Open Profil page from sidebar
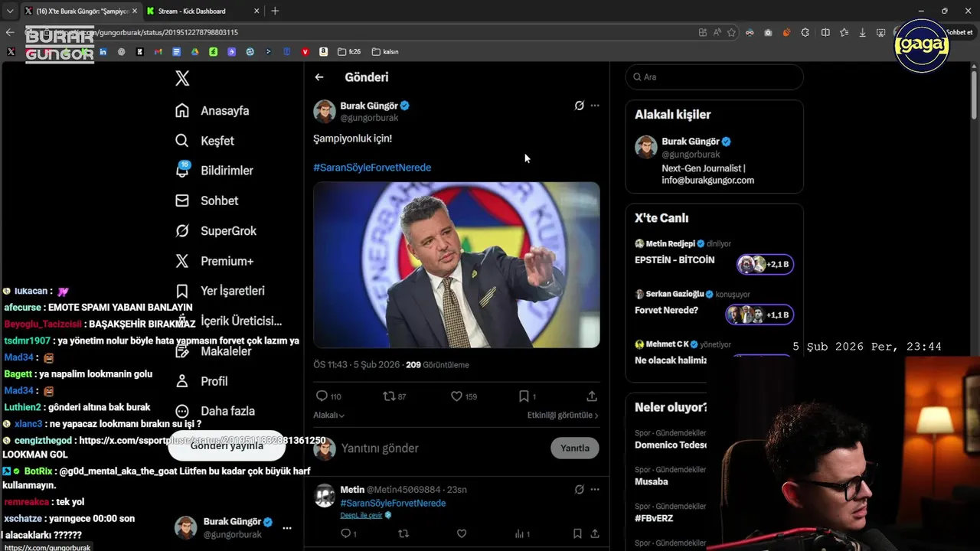 tap(203, 381)
